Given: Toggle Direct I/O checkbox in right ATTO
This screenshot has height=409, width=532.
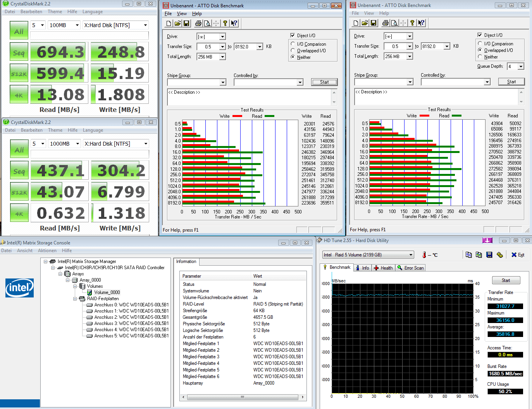Looking at the screenshot, I should 480,35.
